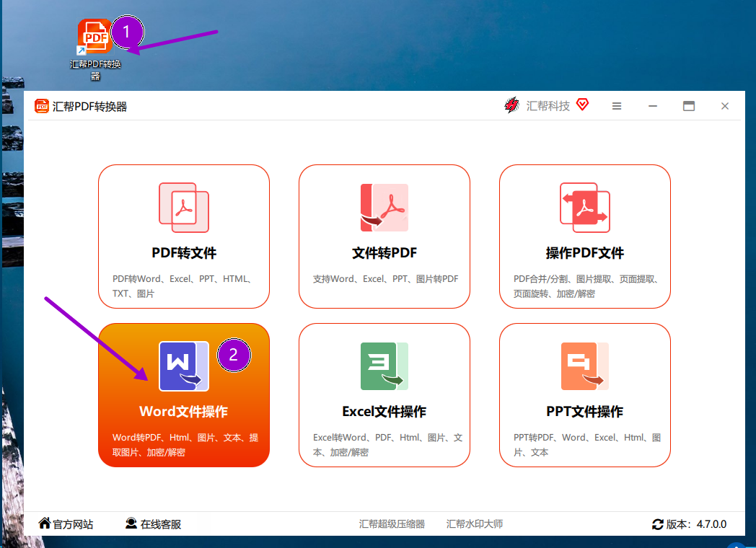
Task: Click the refresh icon next to 版本
Action: click(658, 524)
